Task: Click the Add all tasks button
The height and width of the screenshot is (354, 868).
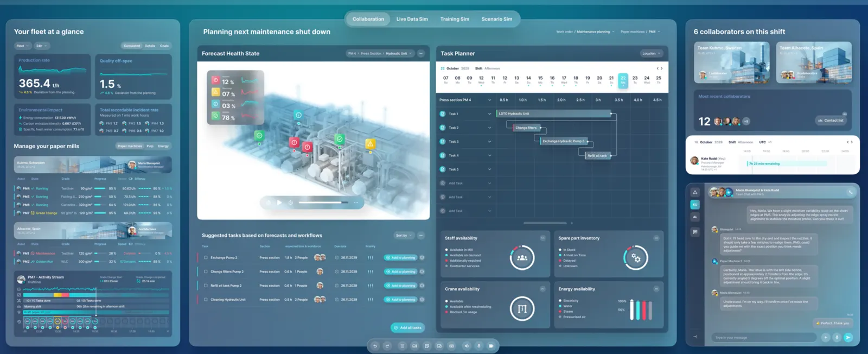Action: coord(407,328)
